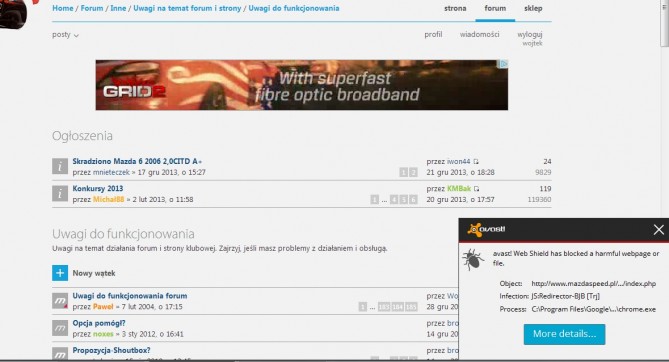Expand the posty dropdown
The image size is (669, 362).
tap(65, 35)
